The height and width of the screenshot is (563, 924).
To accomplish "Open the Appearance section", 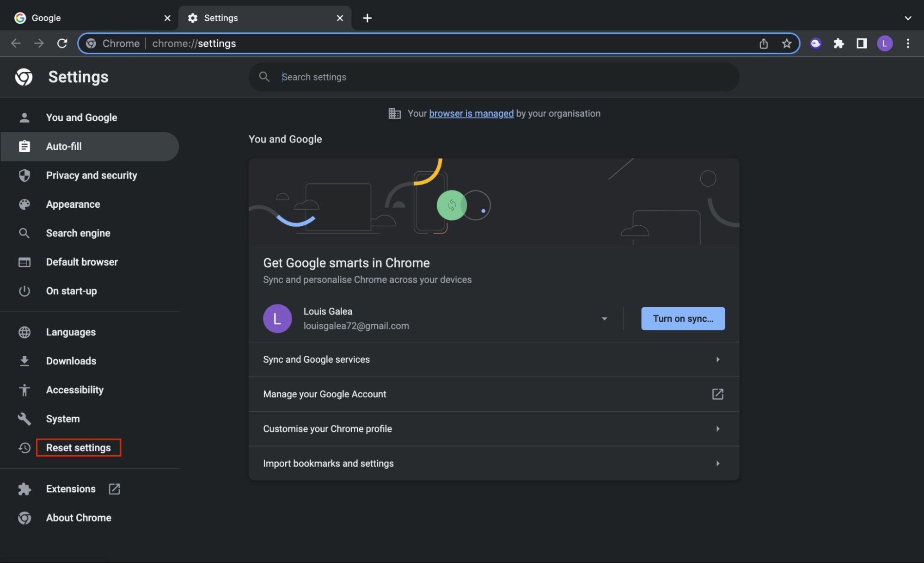I will [x=90, y=204].
